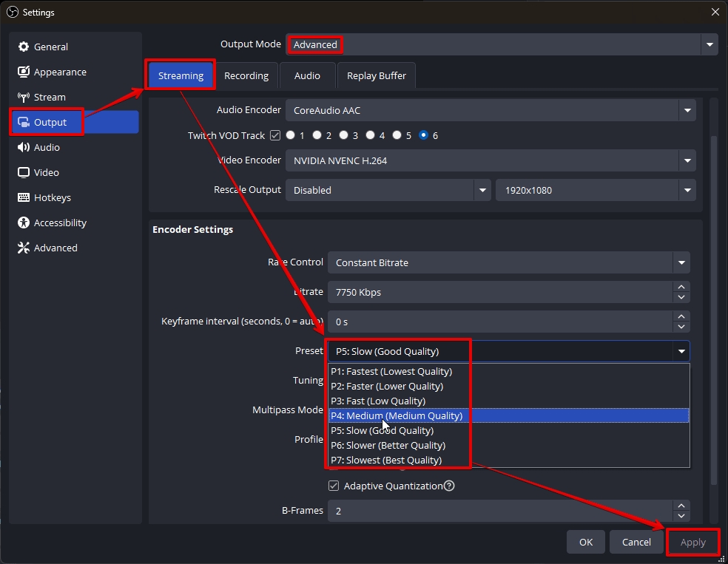The width and height of the screenshot is (728, 564).
Task: Increase the B-Frames value
Action: (x=681, y=506)
